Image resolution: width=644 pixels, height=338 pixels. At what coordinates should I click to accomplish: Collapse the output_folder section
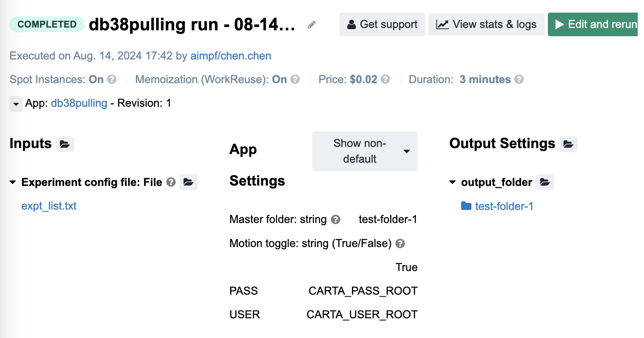(452, 182)
